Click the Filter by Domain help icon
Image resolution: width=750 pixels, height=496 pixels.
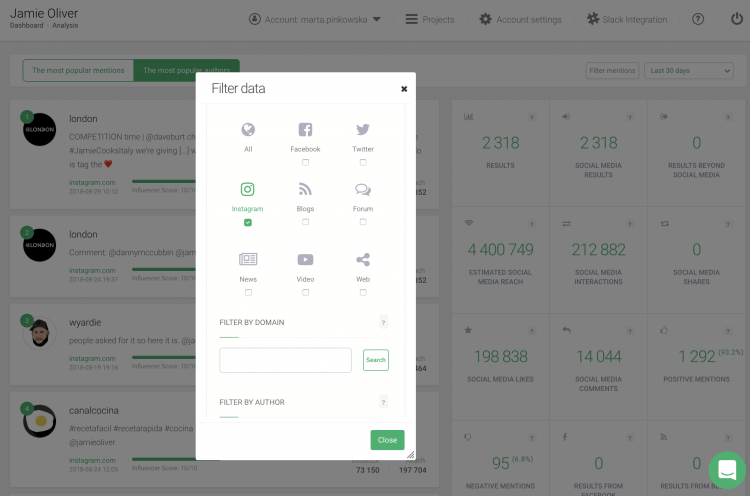[x=383, y=322]
